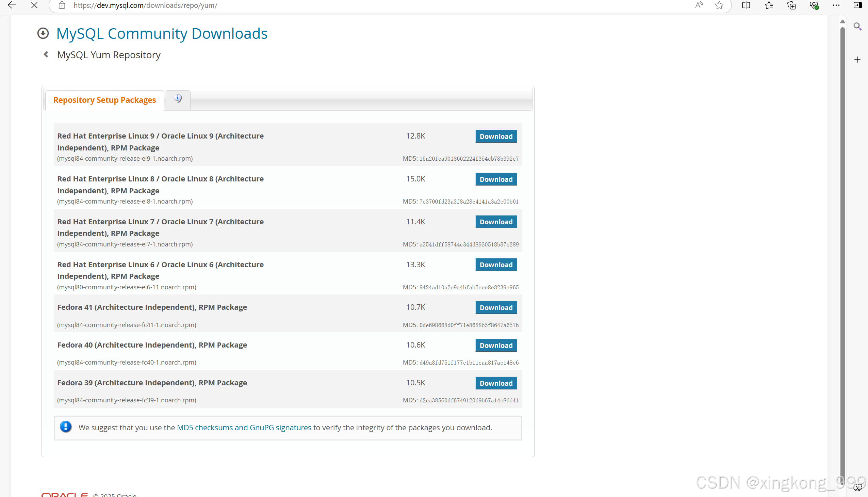Screen dimensions: 868x497
Task: Open the Copilot sidebar icon
Action: click(858, 5)
